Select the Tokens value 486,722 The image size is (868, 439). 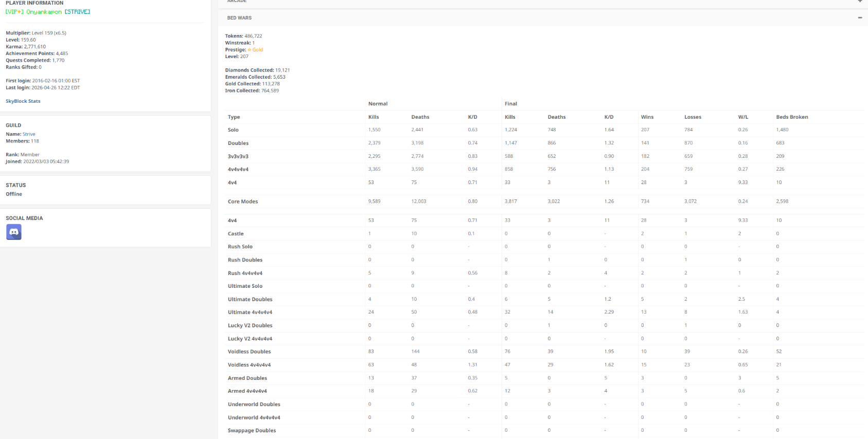point(253,36)
